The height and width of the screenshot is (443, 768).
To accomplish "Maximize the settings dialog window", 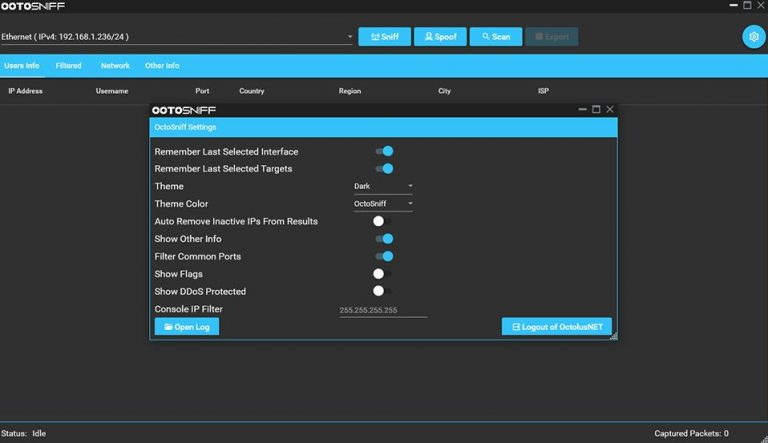I will coord(596,109).
